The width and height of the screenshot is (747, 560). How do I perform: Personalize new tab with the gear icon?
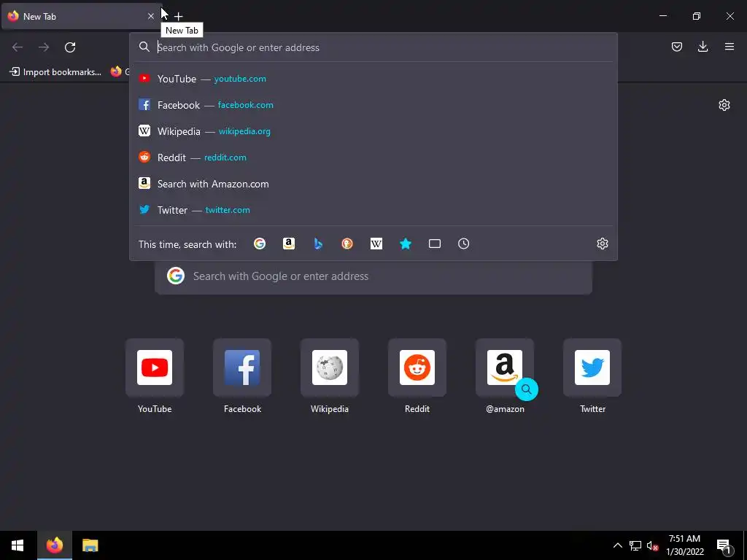coord(724,105)
